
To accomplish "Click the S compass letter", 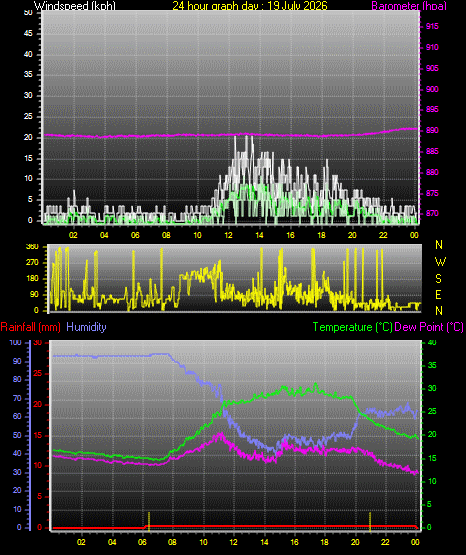I will [x=438, y=279].
